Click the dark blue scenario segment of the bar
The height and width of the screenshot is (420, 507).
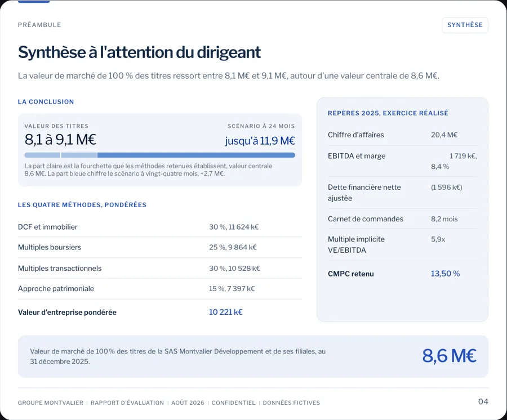click(x=196, y=155)
